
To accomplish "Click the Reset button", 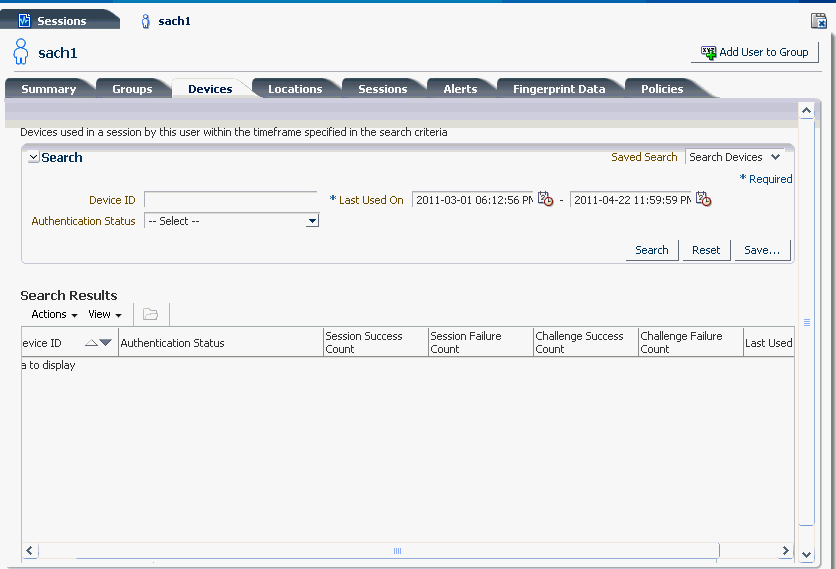I will pyautogui.click(x=706, y=250).
